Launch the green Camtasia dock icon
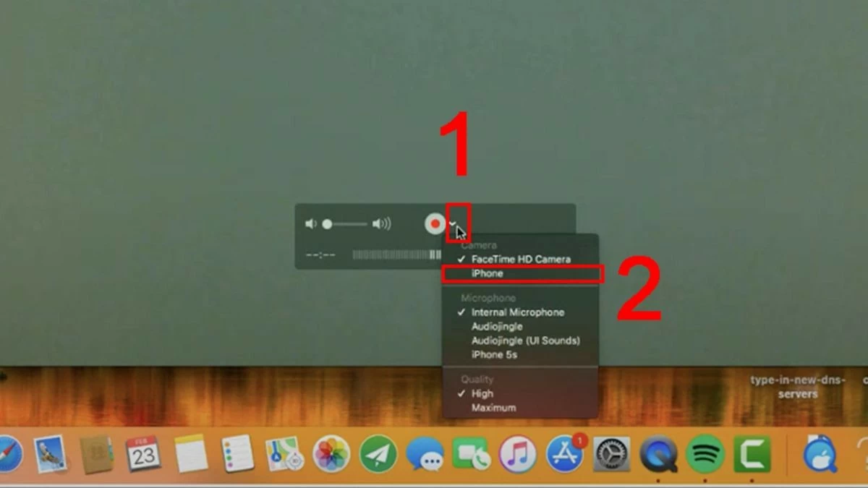 click(x=752, y=454)
